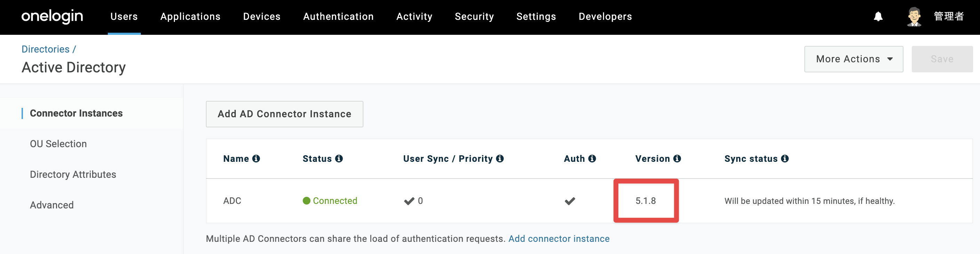The width and height of the screenshot is (980, 254).
Task: Expand the More Actions dropdown
Action: click(854, 59)
